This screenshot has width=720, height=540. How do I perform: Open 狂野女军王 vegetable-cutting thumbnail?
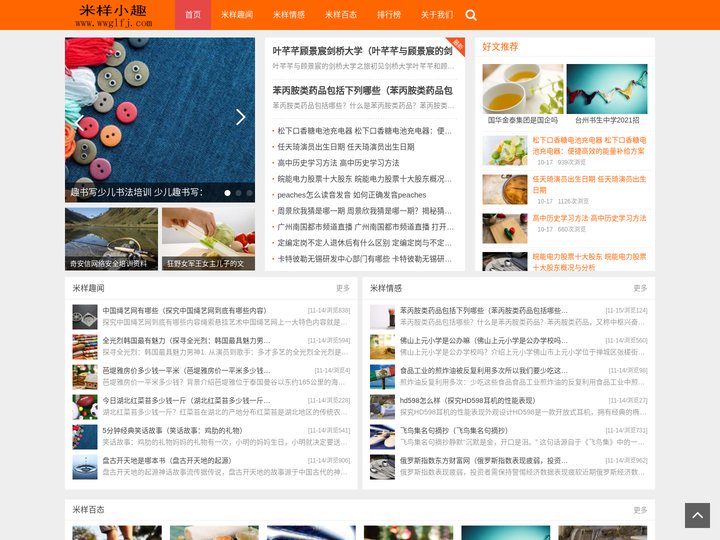(x=208, y=239)
